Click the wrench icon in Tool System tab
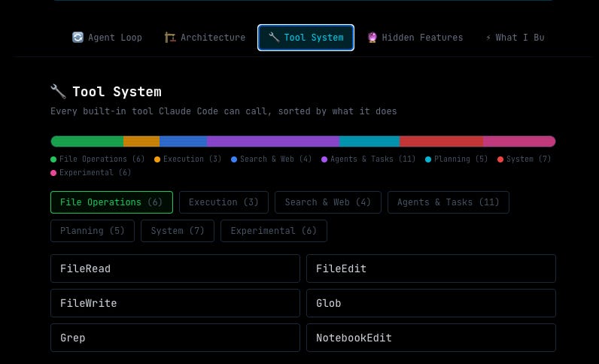This screenshot has width=599, height=364. point(274,37)
